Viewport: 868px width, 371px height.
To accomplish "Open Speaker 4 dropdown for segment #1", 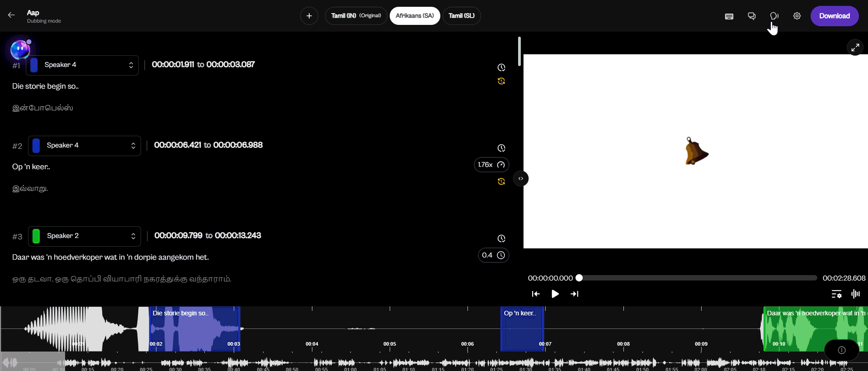I will point(82,65).
